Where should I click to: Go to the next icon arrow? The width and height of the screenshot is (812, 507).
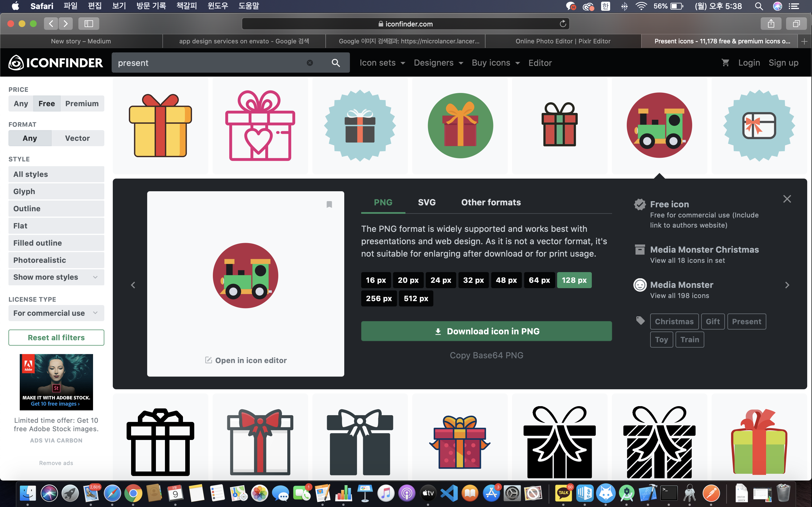787,285
